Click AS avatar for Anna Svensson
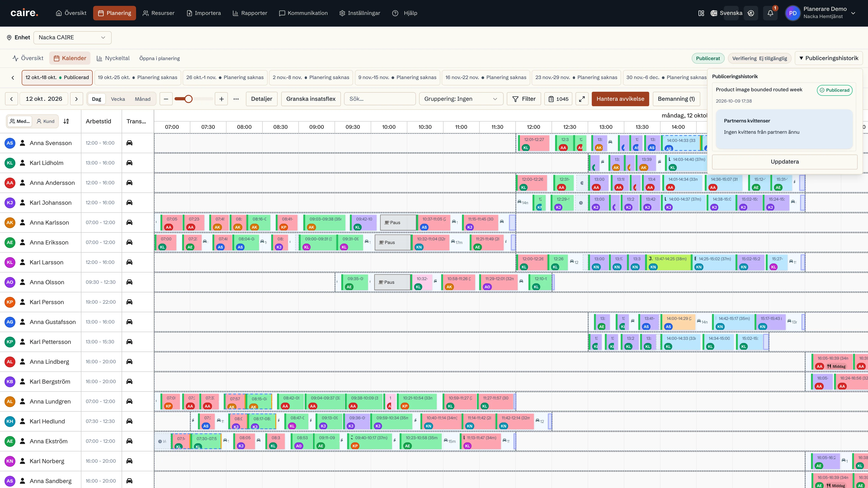Image resolution: width=868 pixels, height=488 pixels. coord(10,143)
